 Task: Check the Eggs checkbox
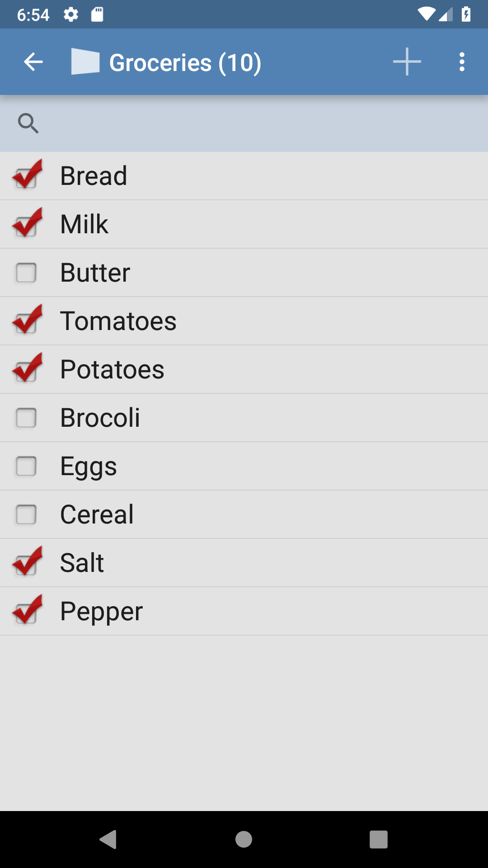tap(26, 466)
